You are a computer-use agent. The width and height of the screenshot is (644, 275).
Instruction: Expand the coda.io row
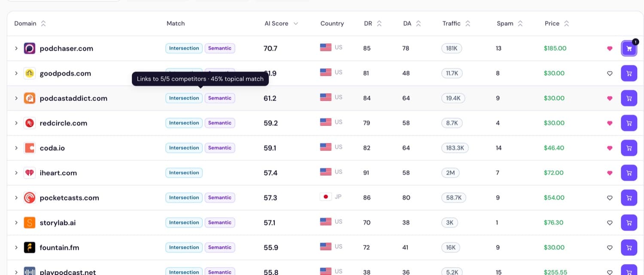point(16,148)
